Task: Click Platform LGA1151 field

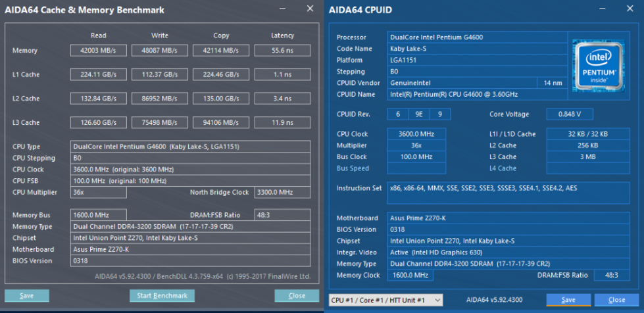Action: coord(478,60)
